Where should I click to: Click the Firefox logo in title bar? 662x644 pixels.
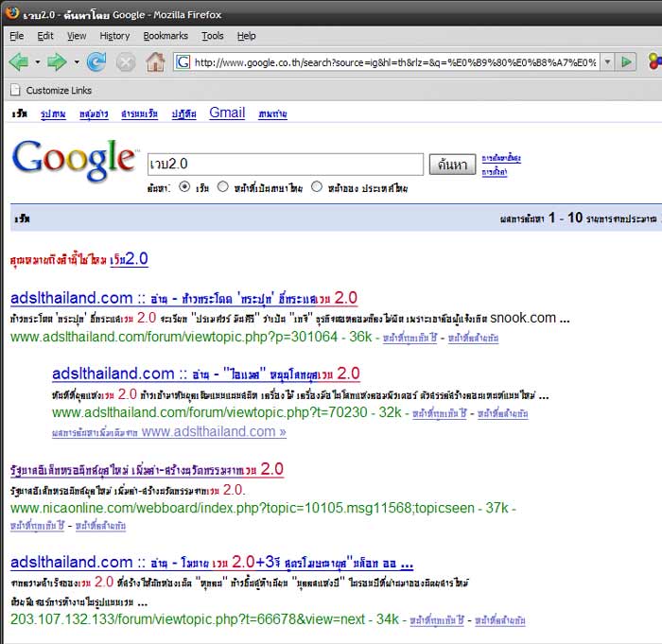(11, 12)
